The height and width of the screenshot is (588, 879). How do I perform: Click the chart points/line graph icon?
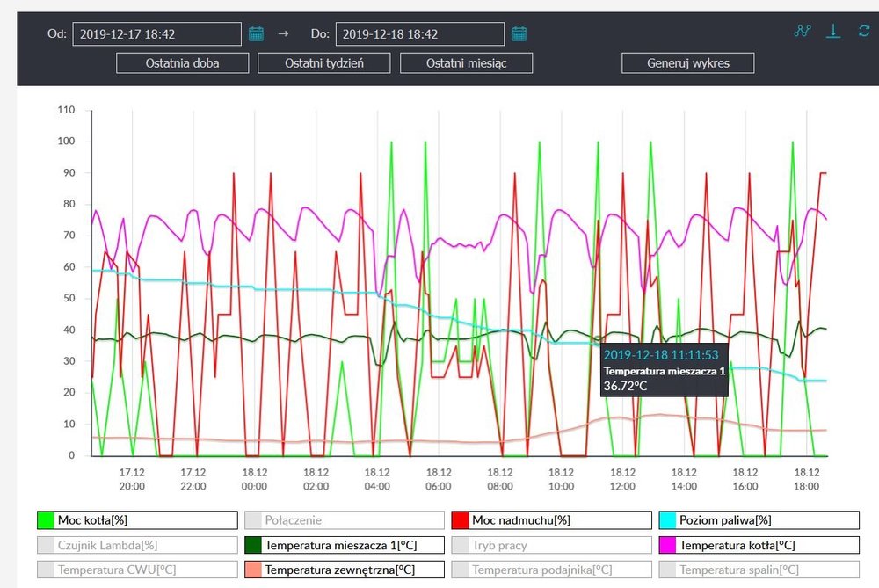802,32
